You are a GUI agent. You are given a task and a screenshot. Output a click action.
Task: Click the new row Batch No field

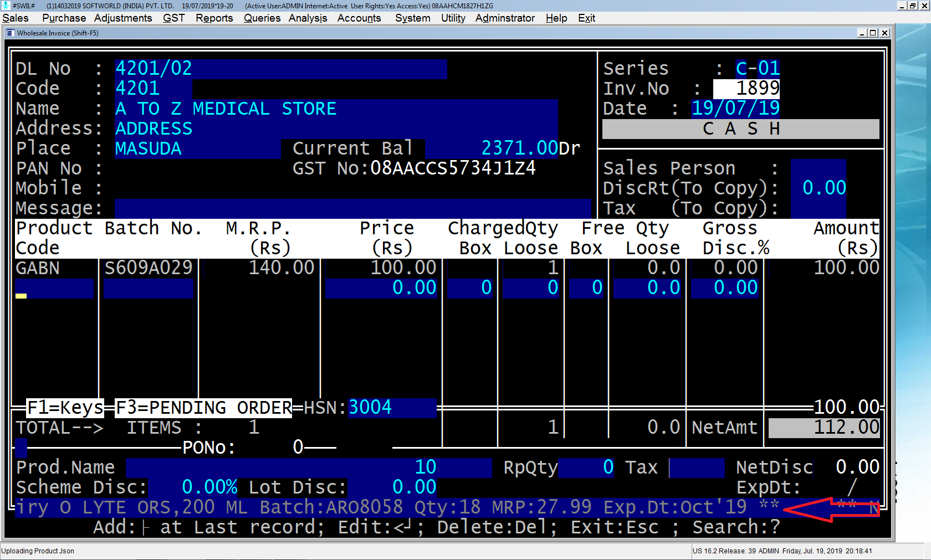(x=149, y=289)
